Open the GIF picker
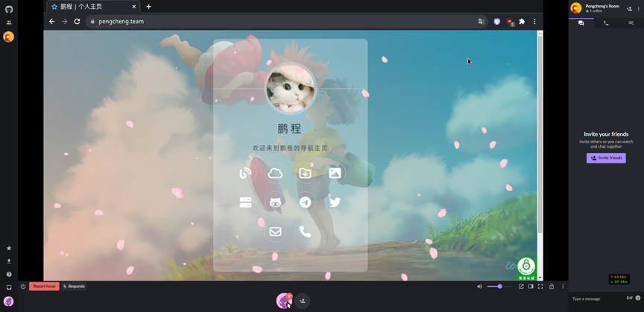The height and width of the screenshot is (312, 644). [x=629, y=298]
